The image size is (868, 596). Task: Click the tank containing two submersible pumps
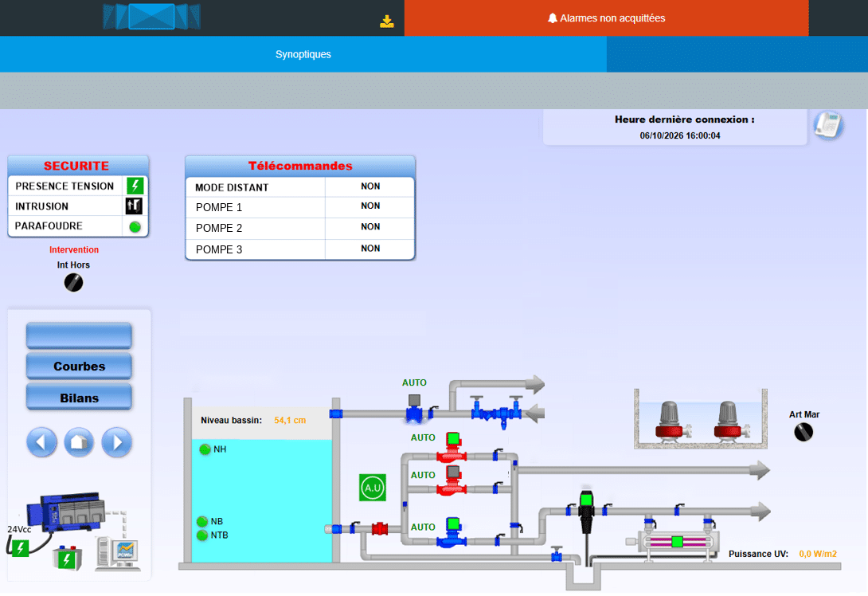[x=701, y=419]
